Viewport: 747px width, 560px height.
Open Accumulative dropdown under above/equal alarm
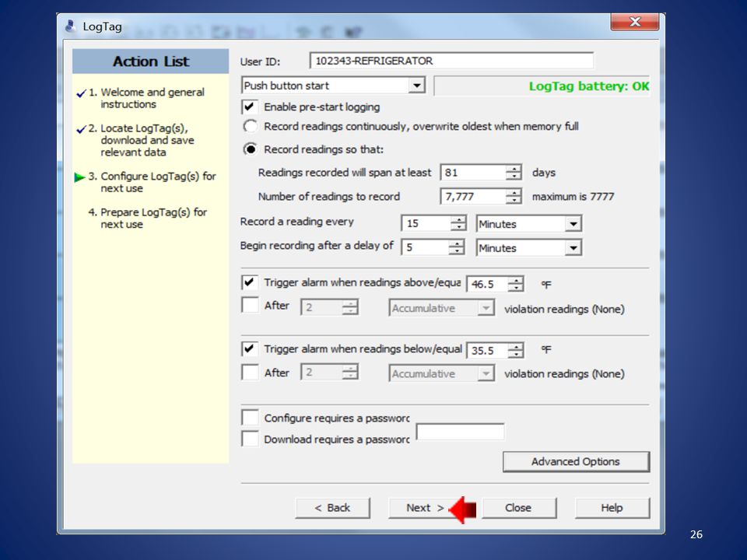486,308
